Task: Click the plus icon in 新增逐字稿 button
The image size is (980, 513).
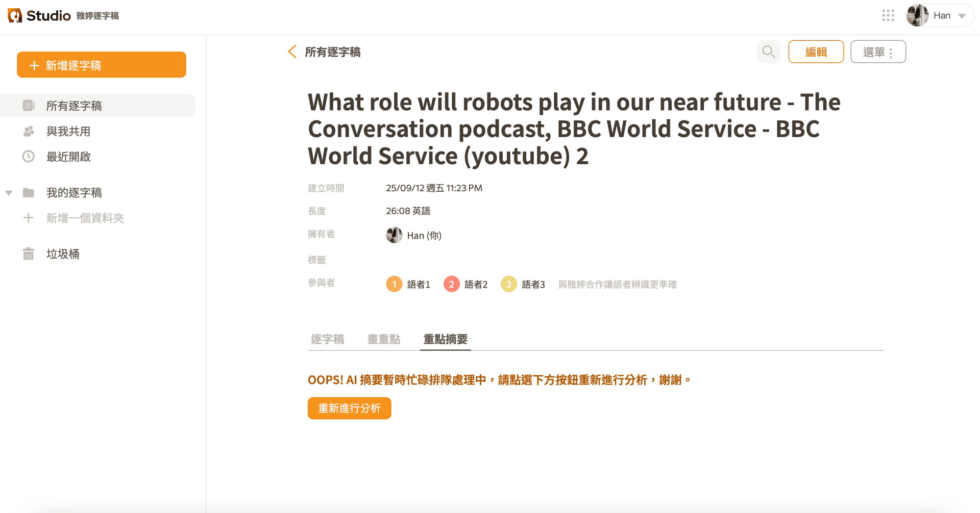Action: [34, 65]
